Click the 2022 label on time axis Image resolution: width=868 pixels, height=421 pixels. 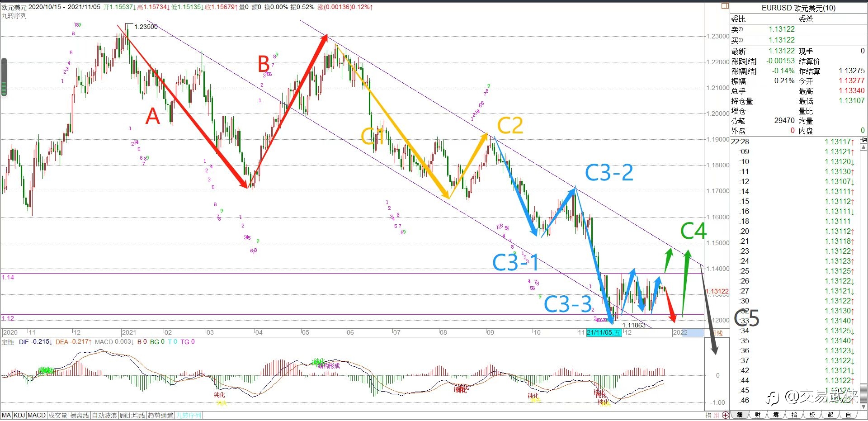click(x=680, y=332)
